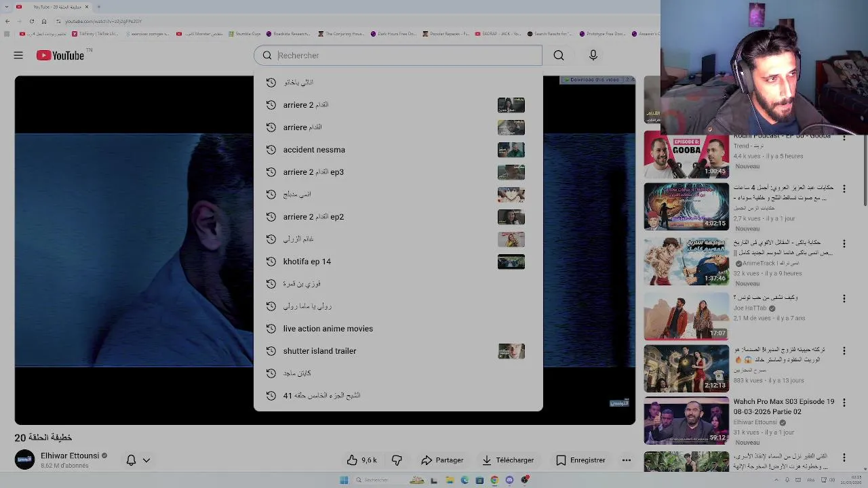Click the page vertical scrollbar
The height and width of the screenshot is (488, 868).
(865, 169)
